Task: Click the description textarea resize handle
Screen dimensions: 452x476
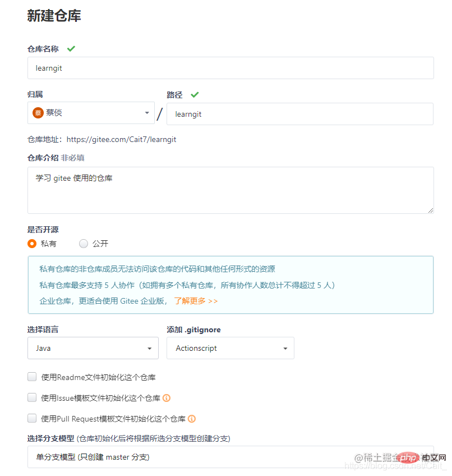Action: coord(431,210)
